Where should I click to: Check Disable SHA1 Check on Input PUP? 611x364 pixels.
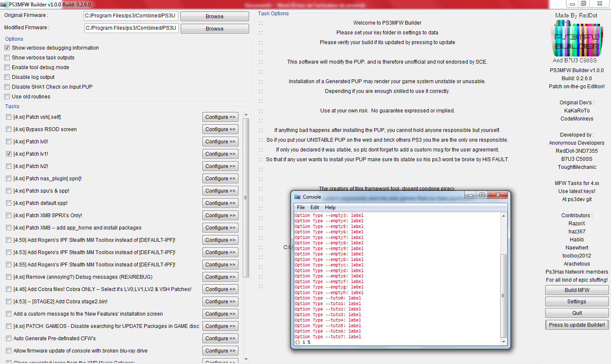[7, 87]
